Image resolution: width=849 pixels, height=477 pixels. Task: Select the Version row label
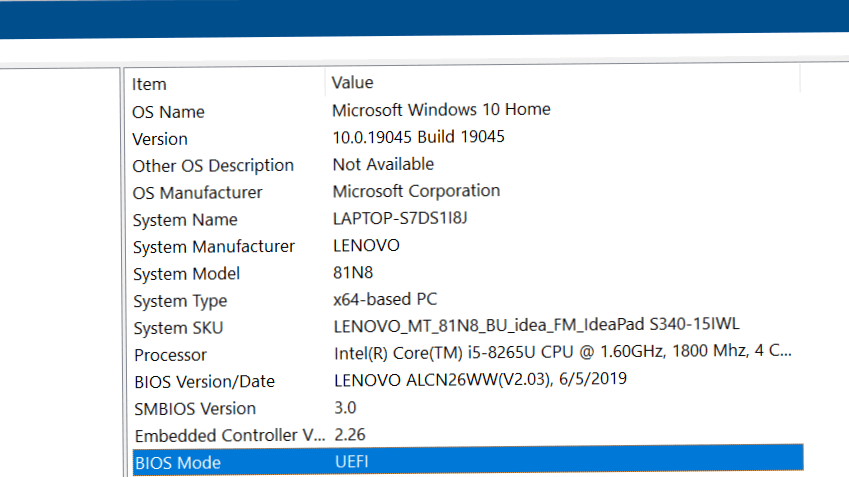(x=160, y=139)
